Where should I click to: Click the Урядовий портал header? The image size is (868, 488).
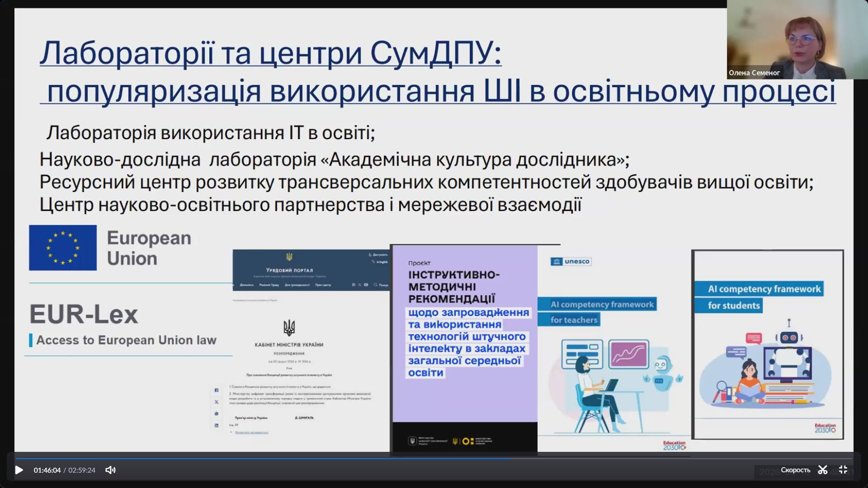point(289,270)
